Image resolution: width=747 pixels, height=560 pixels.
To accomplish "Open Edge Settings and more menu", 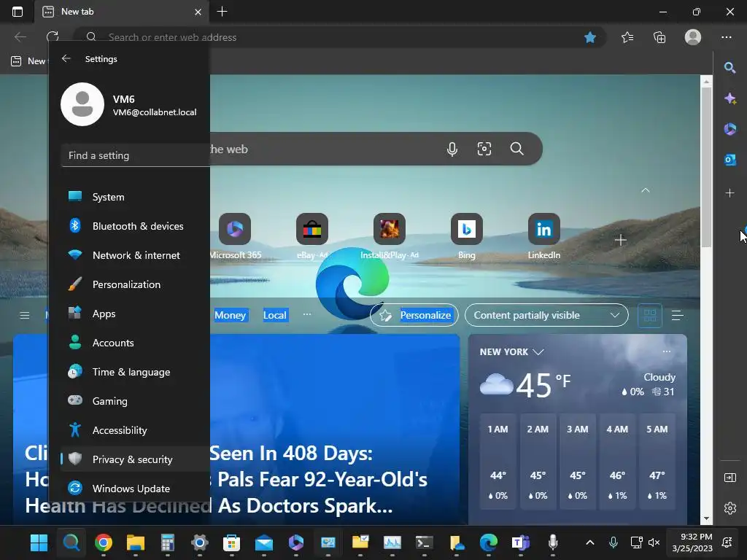I will click(x=726, y=37).
